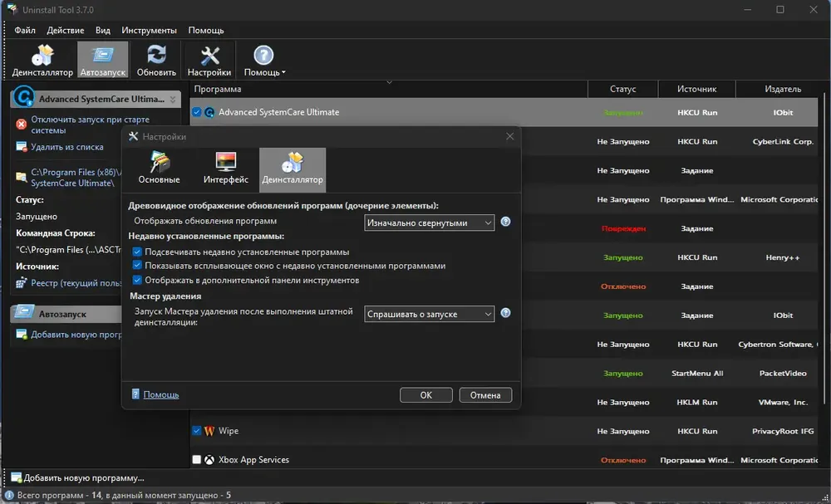Click help icon beside Изначально свернутыми dropdown

click(505, 222)
